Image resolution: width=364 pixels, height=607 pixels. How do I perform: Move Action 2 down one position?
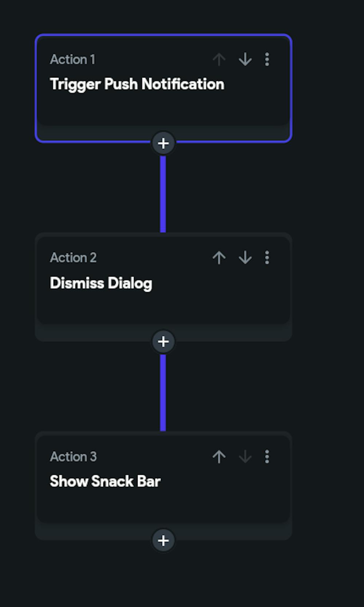coord(245,258)
